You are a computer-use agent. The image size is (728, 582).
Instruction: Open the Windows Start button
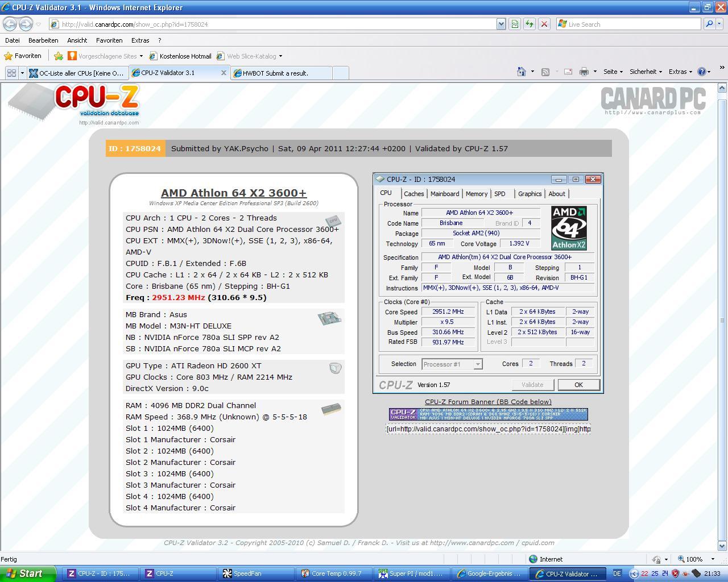(x=28, y=573)
